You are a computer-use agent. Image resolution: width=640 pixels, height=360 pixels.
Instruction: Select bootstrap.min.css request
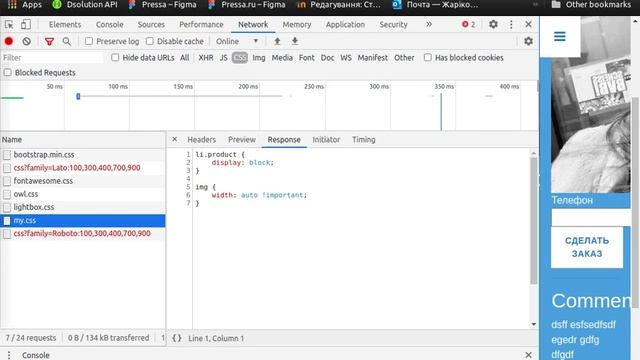coord(83,155)
